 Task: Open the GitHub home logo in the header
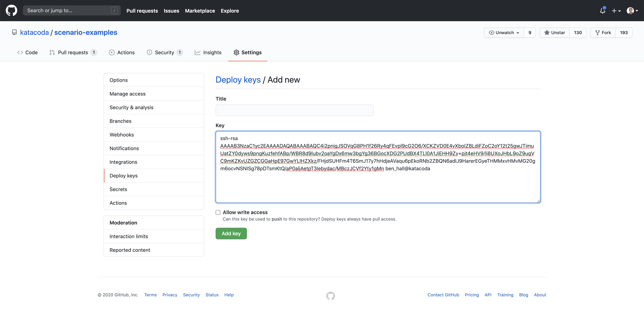[x=11, y=10]
